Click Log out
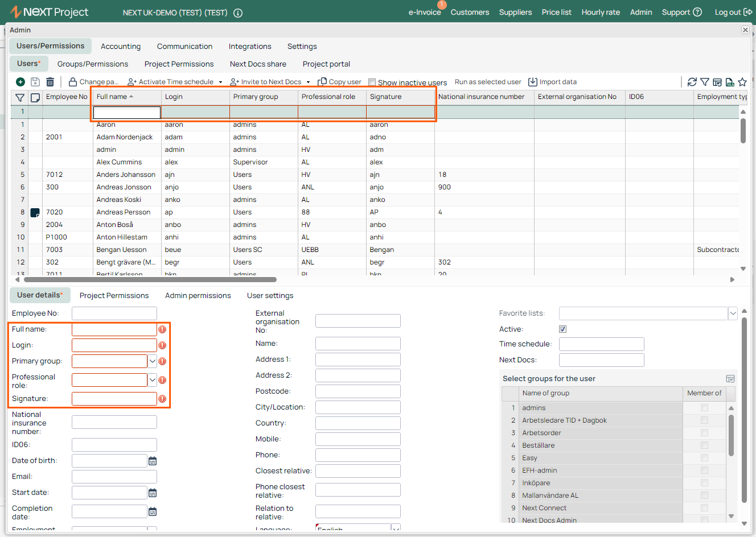 point(733,13)
